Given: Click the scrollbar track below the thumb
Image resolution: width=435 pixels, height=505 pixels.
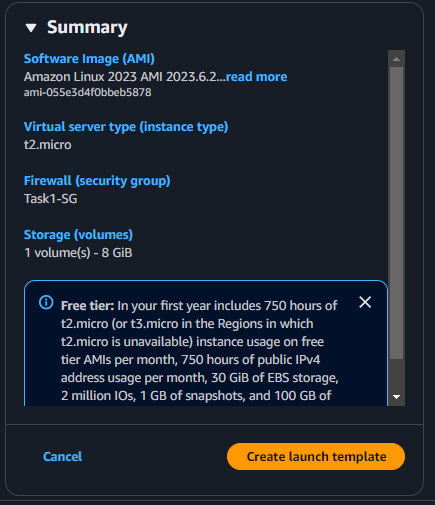Looking at the screenshot, I should (x=396, y=374).
